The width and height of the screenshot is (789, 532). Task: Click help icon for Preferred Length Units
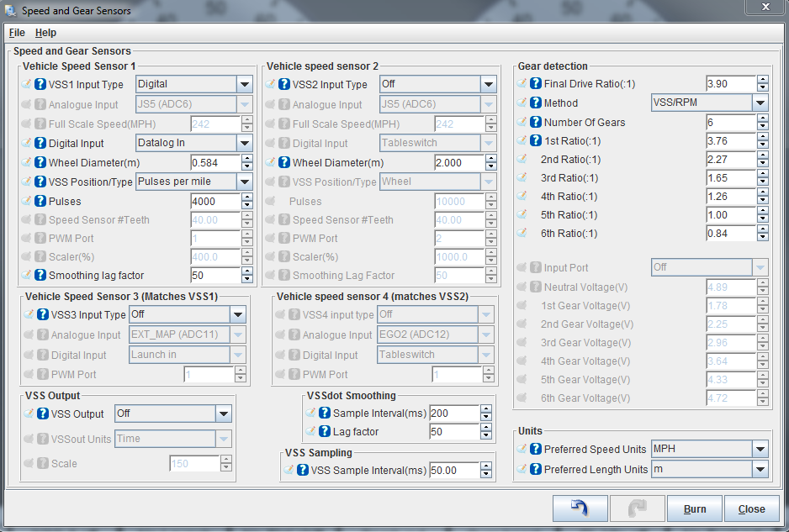pos(536,469)
